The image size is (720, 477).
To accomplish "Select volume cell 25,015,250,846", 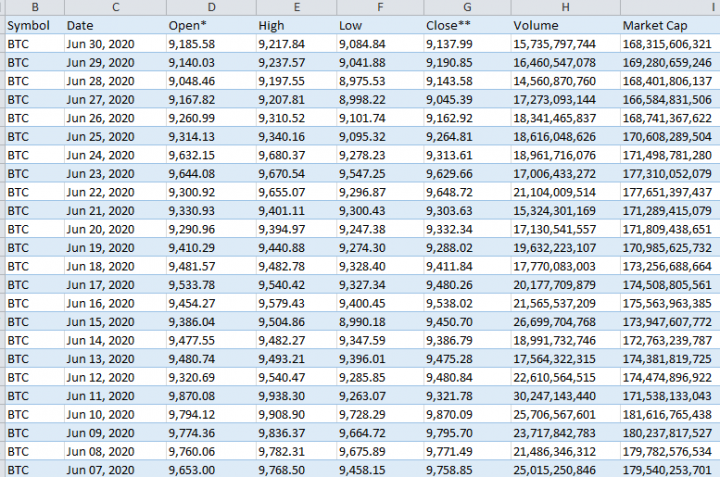I will click(566, 469).
